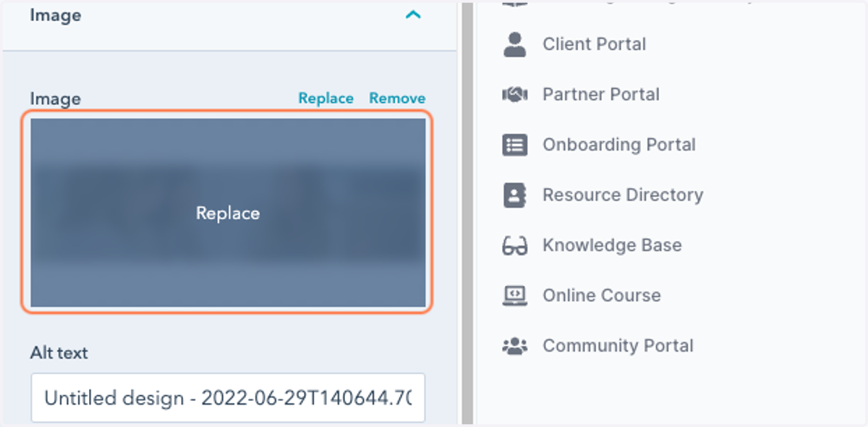Click the Client Portal person icon
Screen dimensions: 868x427
[514, 44]
